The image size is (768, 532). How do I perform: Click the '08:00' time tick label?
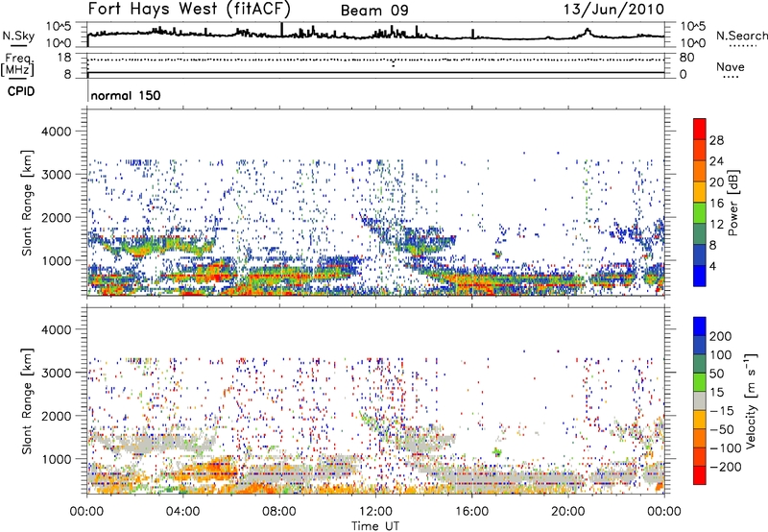coord(279,512)
